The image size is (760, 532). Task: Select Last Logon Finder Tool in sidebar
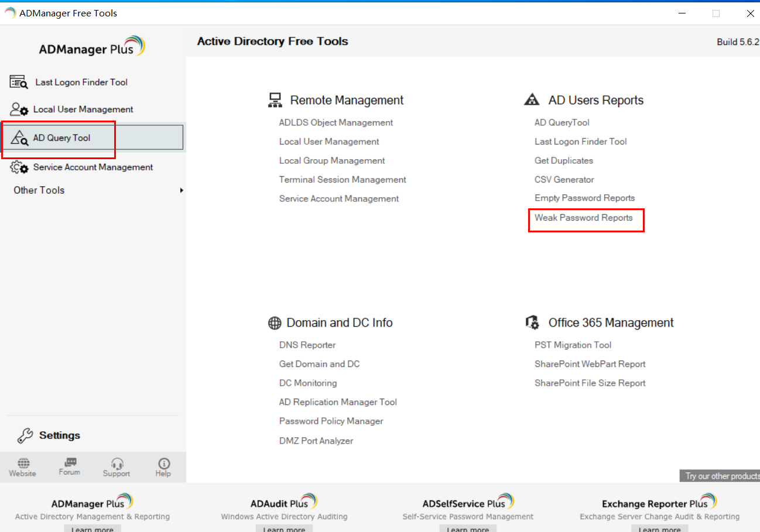tap(81, 83)
